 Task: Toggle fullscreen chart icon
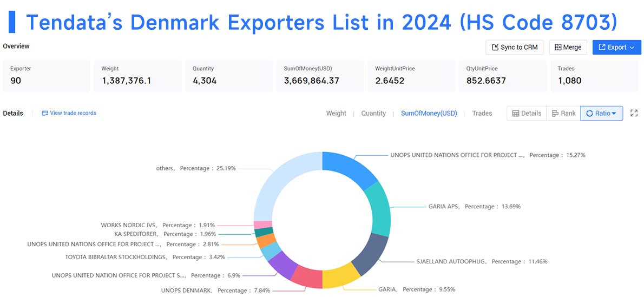click(x=634, y=114)
